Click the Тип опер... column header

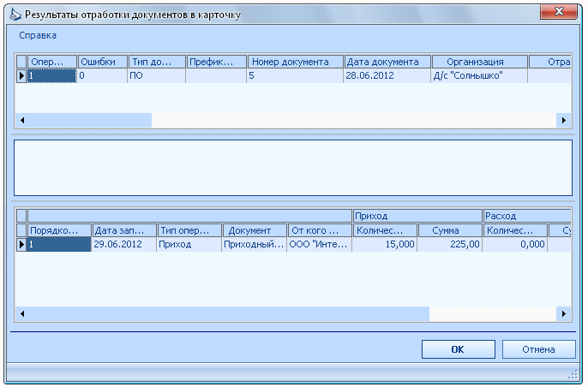pyautogui.click(x=189, y=230)
